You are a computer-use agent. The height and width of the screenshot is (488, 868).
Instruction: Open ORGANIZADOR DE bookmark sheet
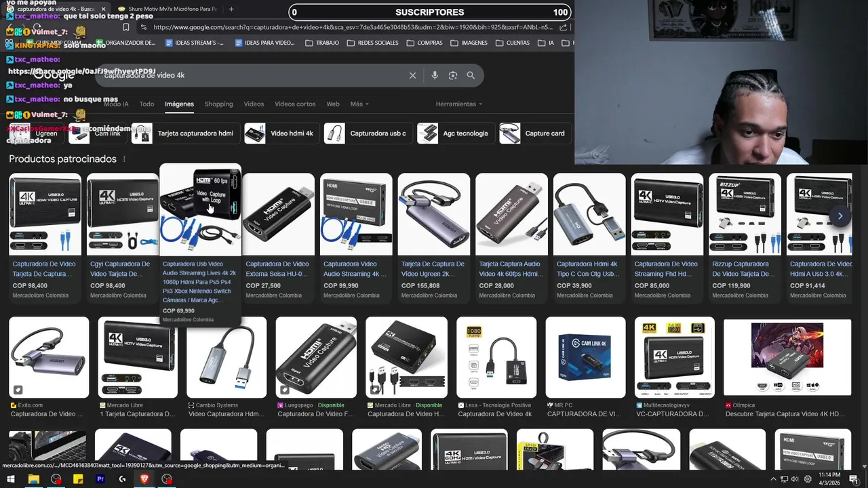[125, 43]
